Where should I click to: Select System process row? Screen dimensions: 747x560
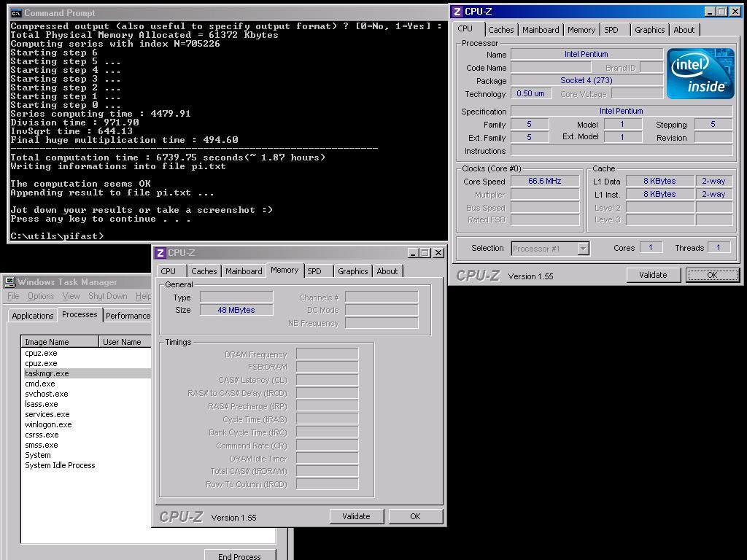click(x=86, y=455)
